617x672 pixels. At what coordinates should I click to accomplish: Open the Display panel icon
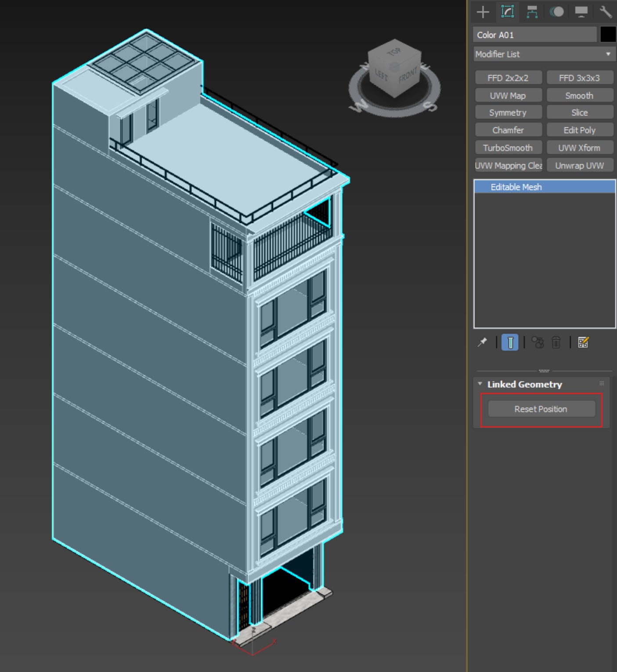[581, 12]
